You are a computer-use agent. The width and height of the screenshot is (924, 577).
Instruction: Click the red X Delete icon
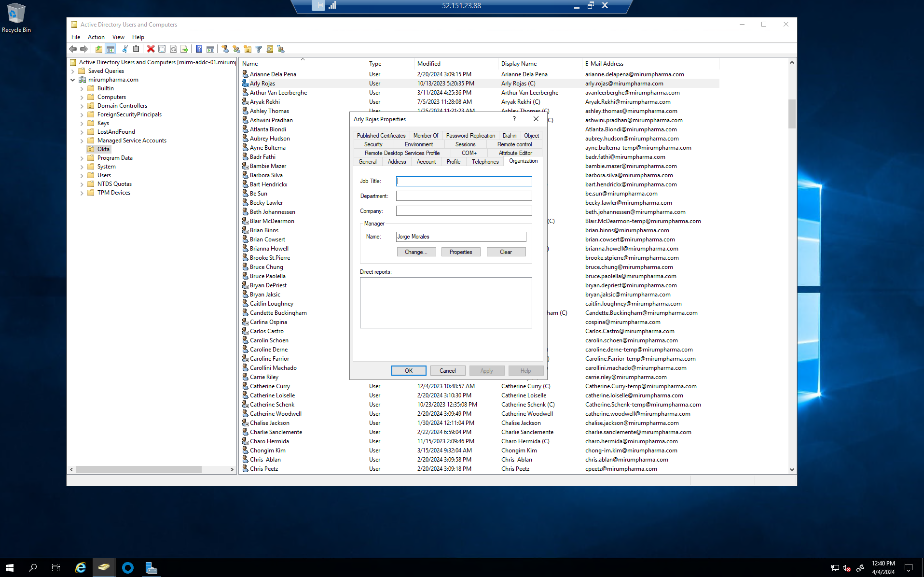[x=151, y=49]
